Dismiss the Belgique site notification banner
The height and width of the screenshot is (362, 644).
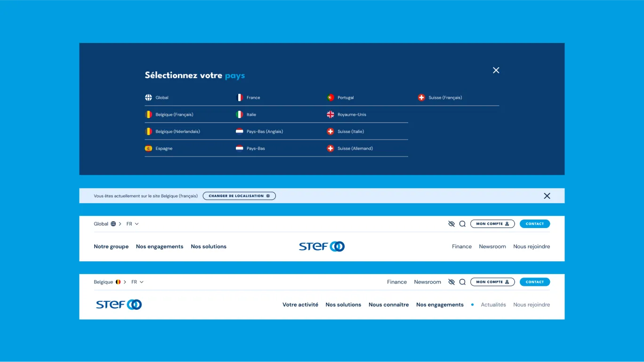[547, 196]
